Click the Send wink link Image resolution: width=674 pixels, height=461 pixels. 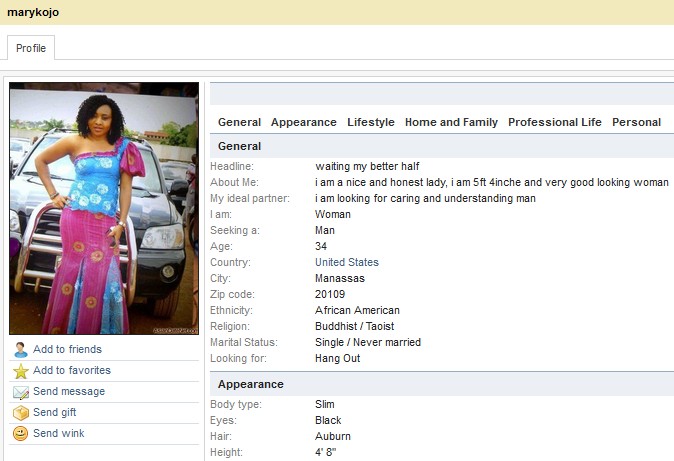[59, 433]
